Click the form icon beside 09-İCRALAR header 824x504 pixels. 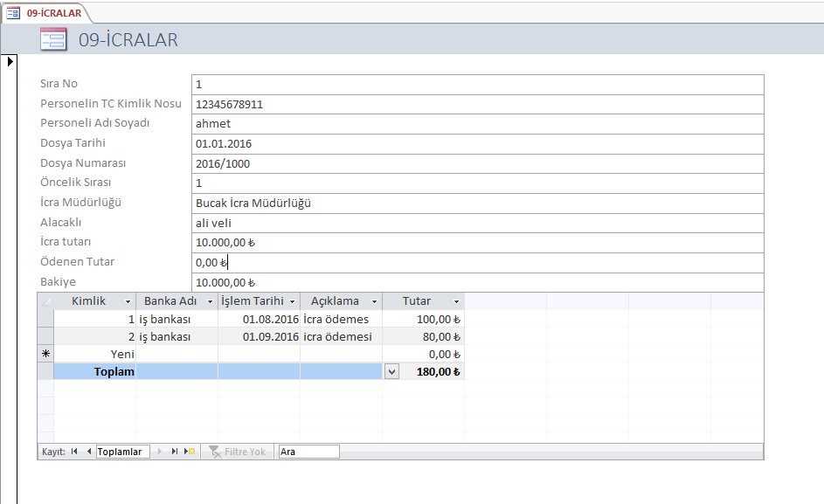point(53,39)
